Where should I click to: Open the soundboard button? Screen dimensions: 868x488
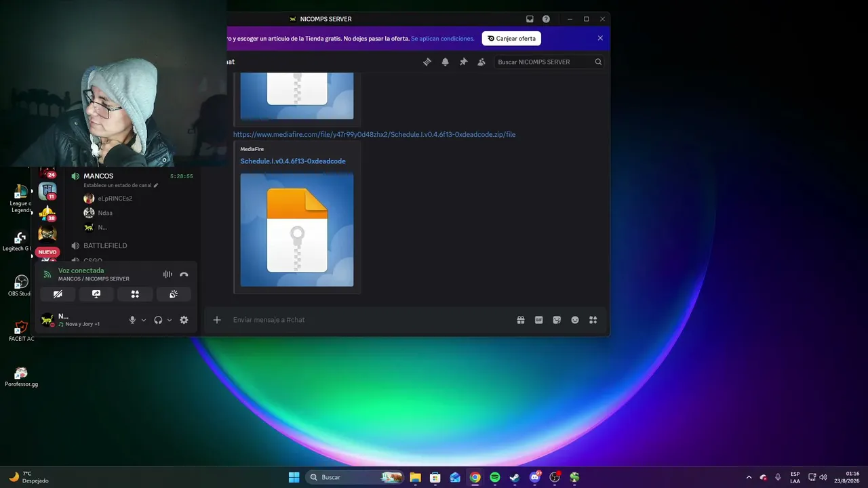click(174, 294)
